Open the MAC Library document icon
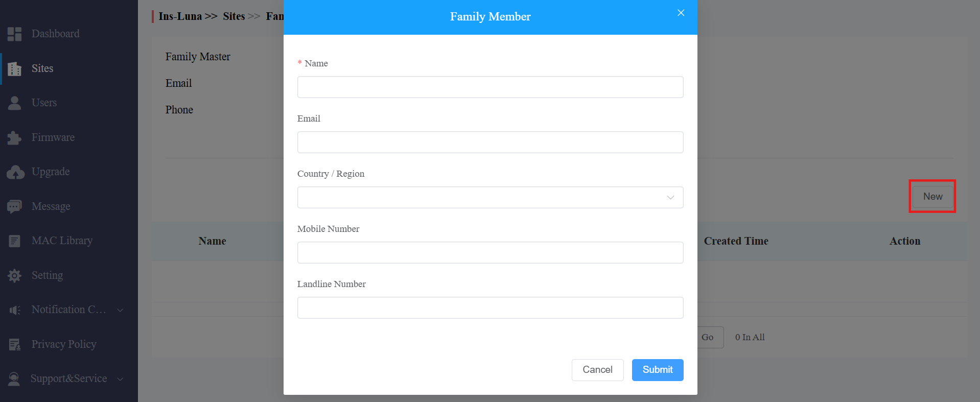 14,241
